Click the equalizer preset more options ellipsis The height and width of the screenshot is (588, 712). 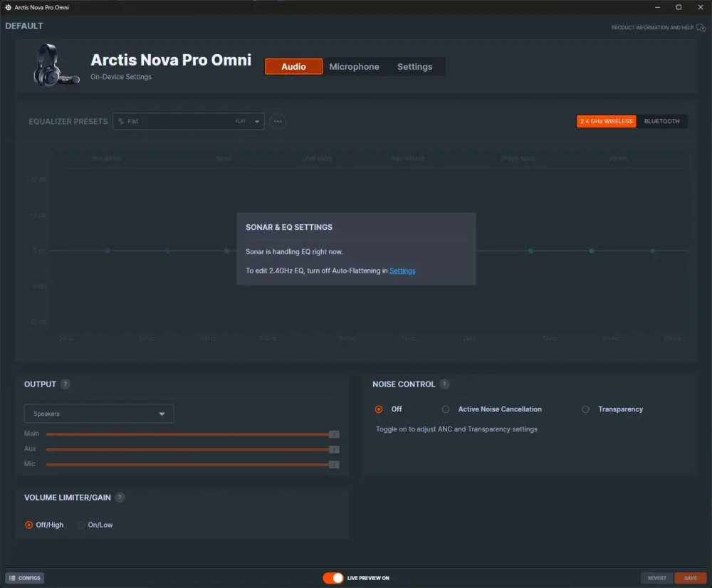pyautogui.click(x=278, y=121)
